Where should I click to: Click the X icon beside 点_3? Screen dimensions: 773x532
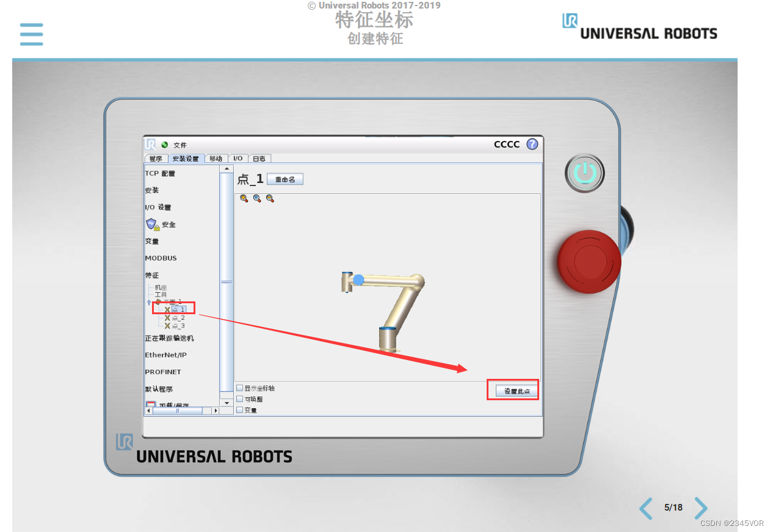(167, 326)
